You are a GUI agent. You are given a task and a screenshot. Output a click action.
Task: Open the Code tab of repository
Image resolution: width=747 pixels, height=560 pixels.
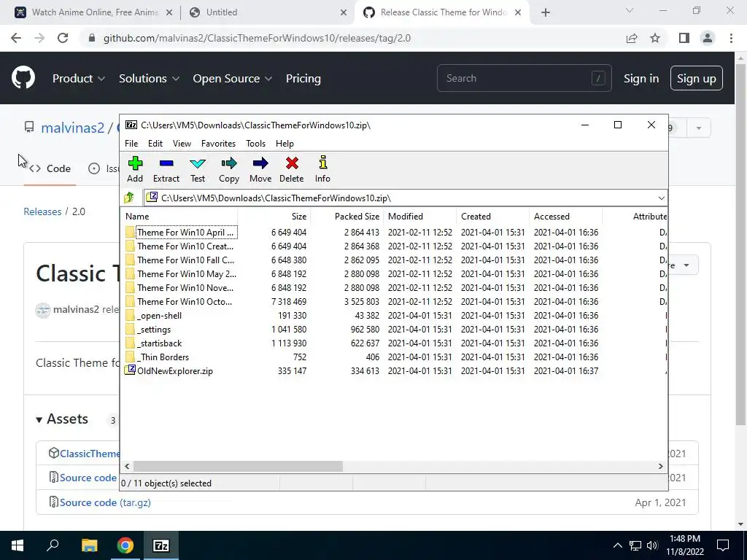click(x=50, y=168)
